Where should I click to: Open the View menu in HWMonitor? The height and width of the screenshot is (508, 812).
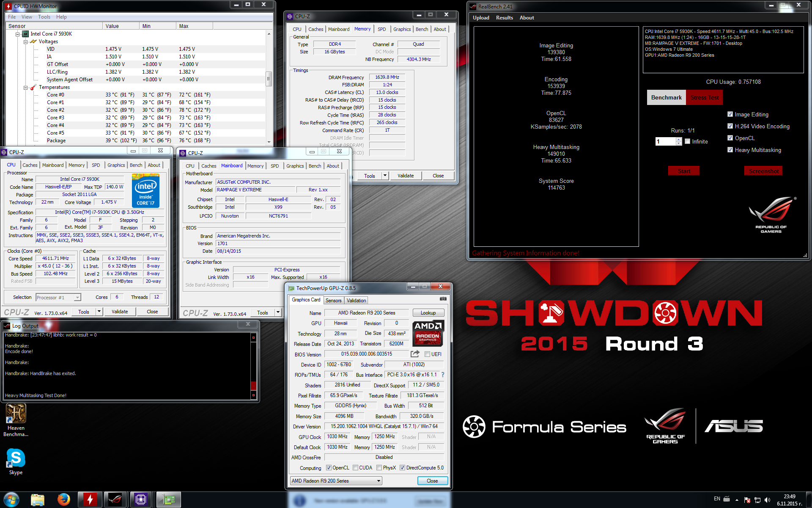point(27,17)
